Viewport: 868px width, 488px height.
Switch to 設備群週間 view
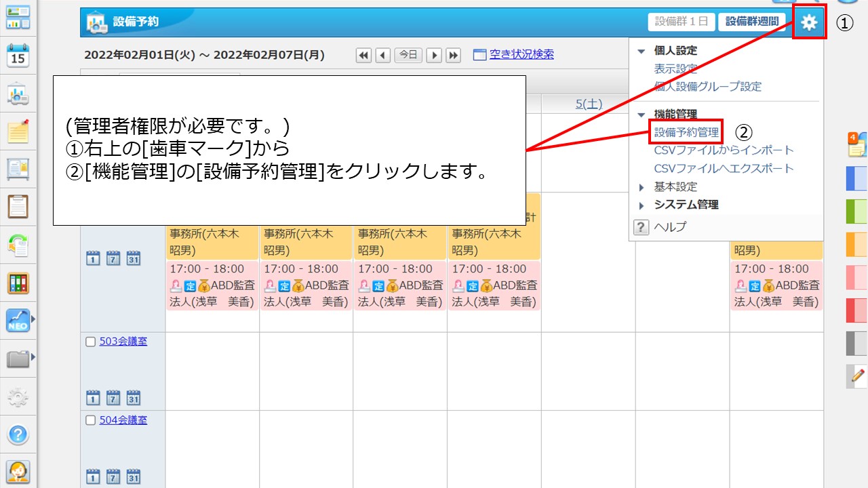(752, 22)
